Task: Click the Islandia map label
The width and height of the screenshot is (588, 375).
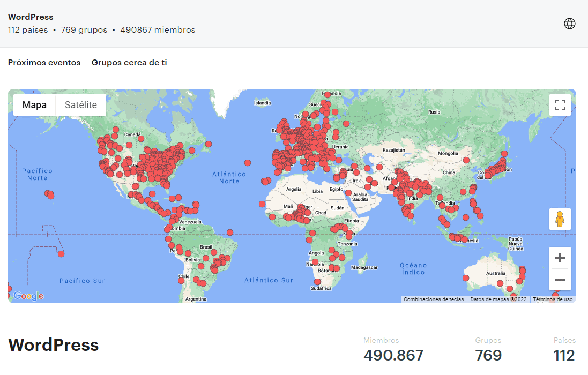Action: pos(263,103)
